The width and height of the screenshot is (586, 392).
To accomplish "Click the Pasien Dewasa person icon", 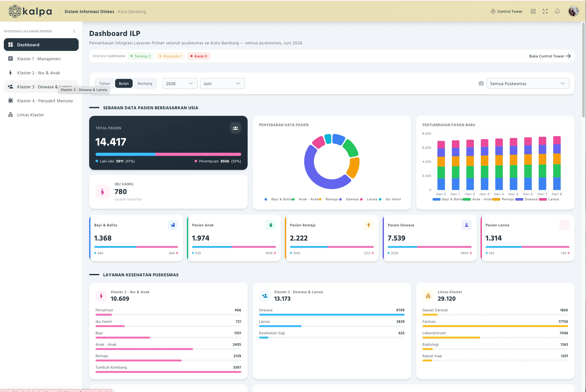I will pyautogui.click(x=466, y=225).
